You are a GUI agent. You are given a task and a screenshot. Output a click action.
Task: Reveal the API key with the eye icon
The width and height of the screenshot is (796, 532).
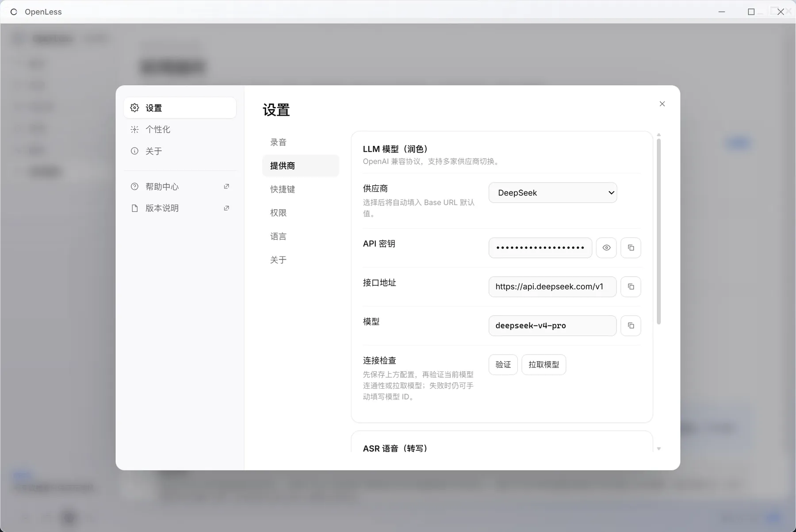pos(606,248)
